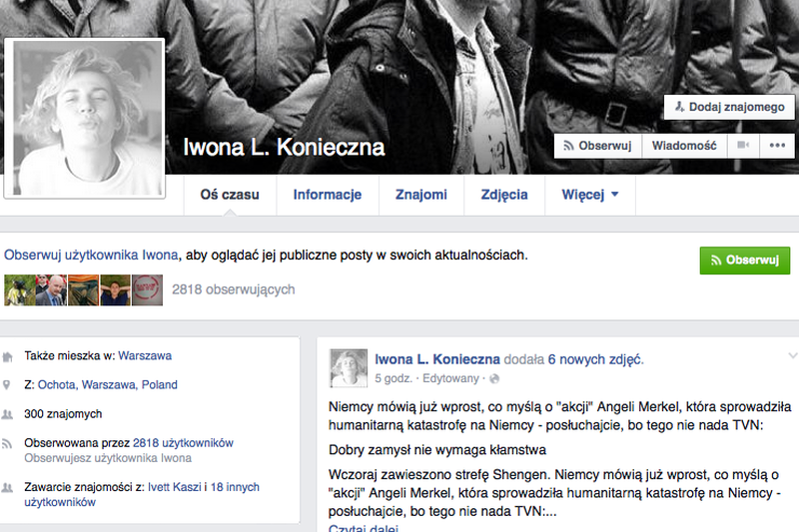
Task: Click the friends icon beside Zawarcie znajomości
Action: point(7,488)
